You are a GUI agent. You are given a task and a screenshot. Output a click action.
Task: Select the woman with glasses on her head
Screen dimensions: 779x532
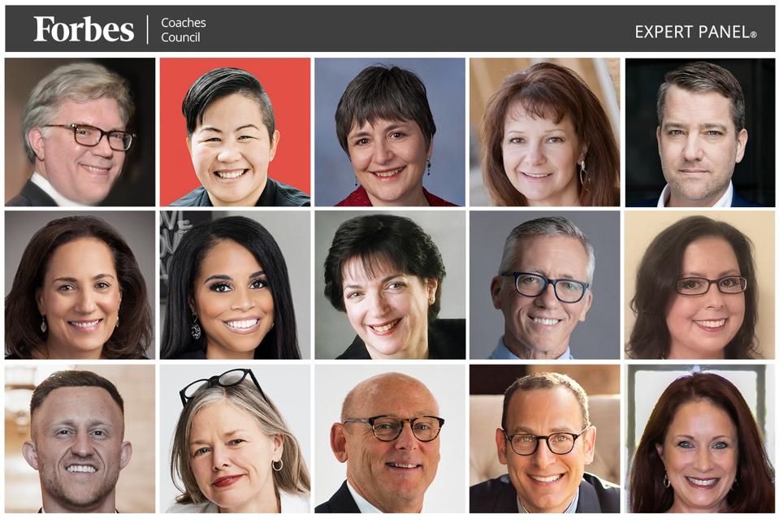235,439
